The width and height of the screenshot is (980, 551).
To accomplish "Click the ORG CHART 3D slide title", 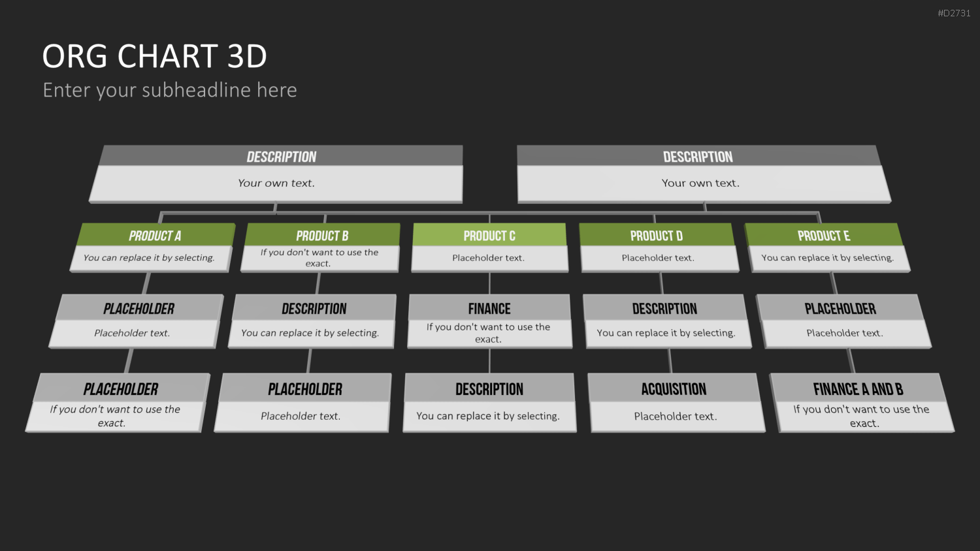I will (155, 56).
